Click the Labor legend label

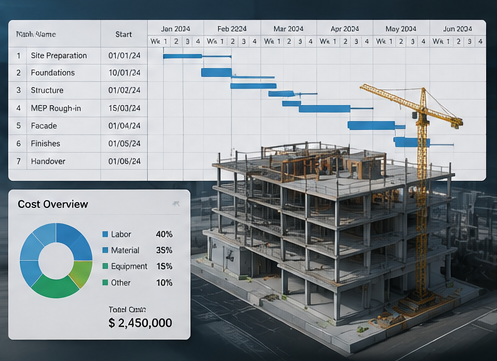click(x=121, y=234)
